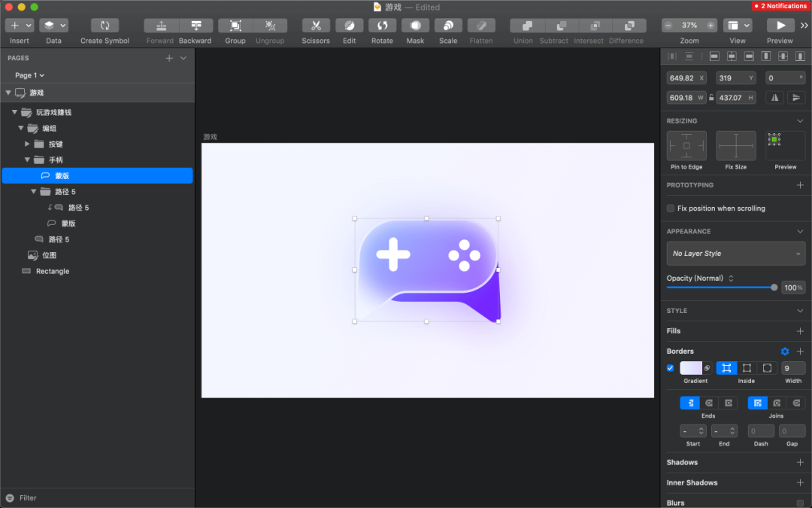This screenshot has width=812, height=508.
Task: Select Fix Size resizing option
Action: pyautogui.click(x=736, y=146)
